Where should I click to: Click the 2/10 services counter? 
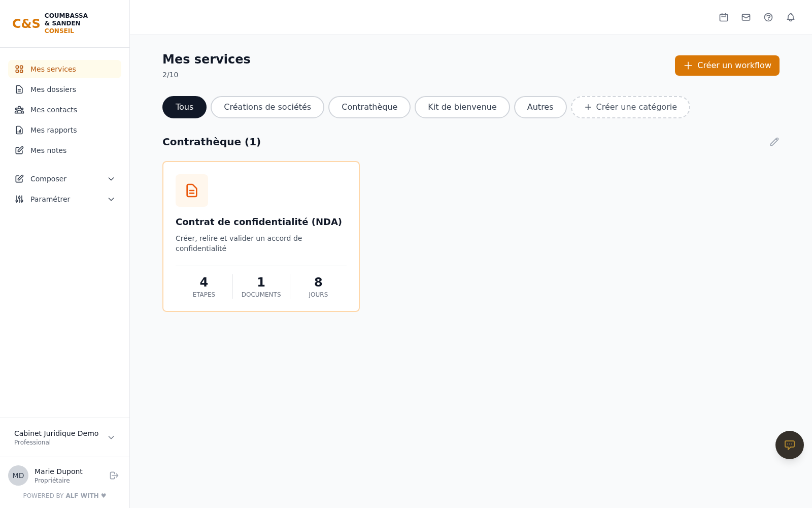171,75
